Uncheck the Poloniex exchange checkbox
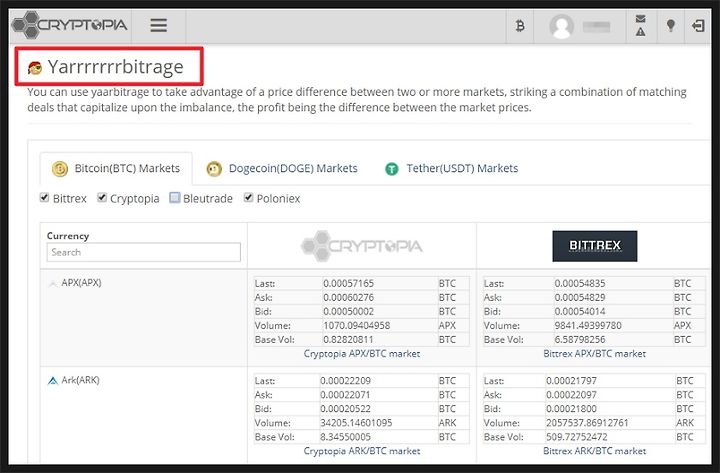This screenshot has width=720, height=473. pos(248,198)
